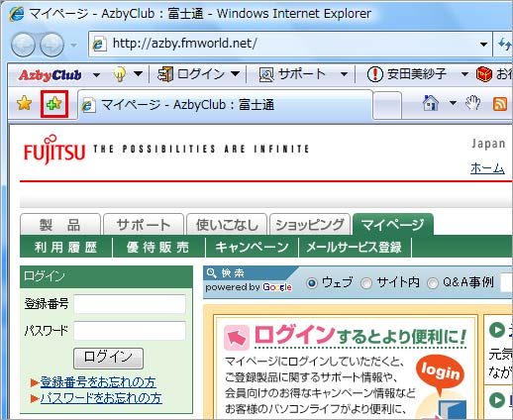513x420 pixels.
Task: Select the サイト内 search radio button
Action: click(366, 283)
